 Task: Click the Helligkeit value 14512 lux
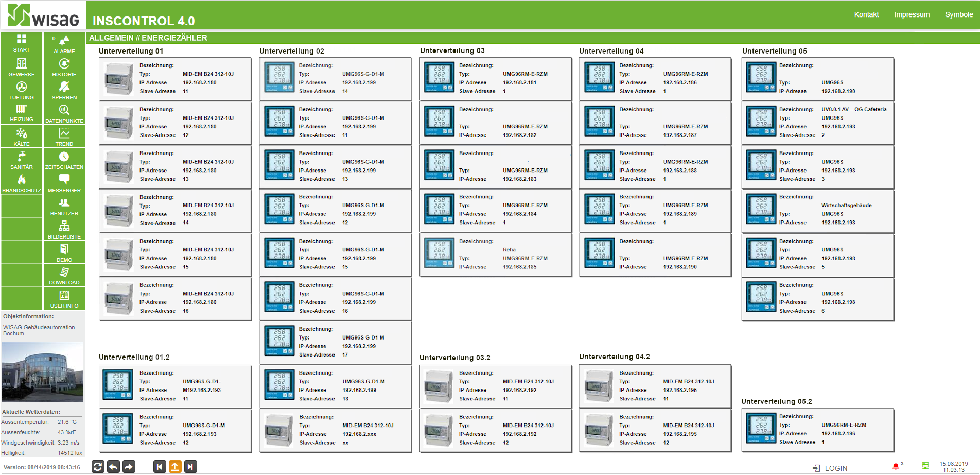coord(70,453)
